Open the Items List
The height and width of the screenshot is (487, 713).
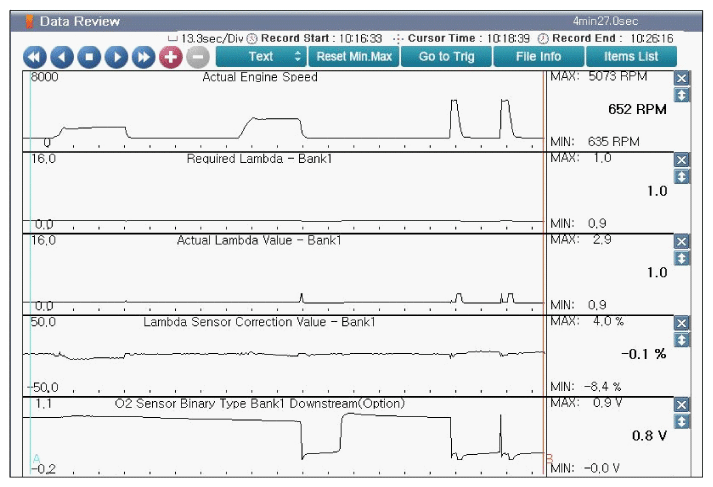point(631,57)
